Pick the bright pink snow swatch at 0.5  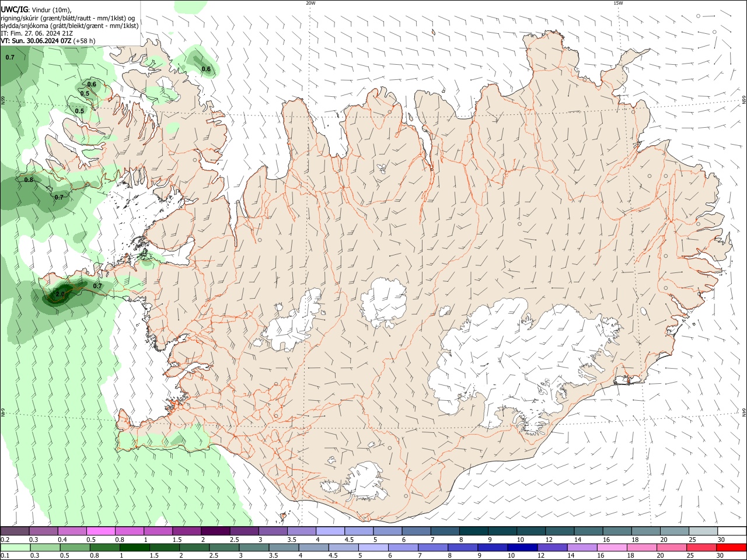[x=100, y=531]
